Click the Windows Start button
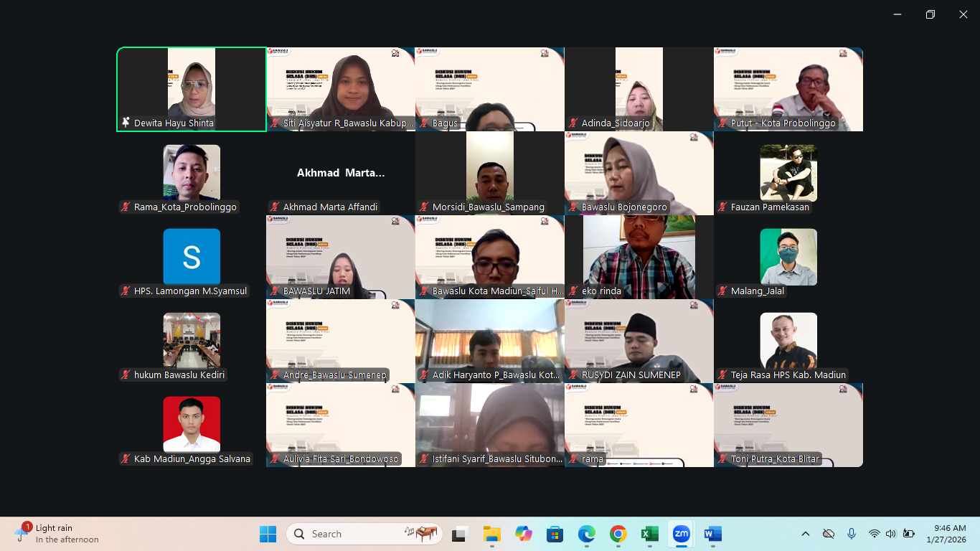The height and width of the screenshot is (551, 980). pyautogui.click(x=268, y=534)
